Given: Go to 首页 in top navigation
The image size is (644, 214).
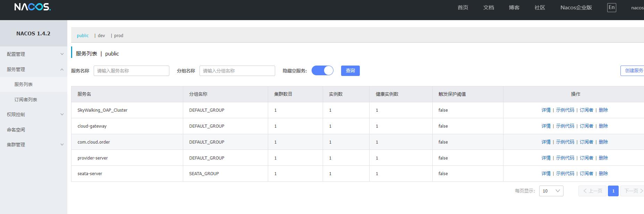Looking at the screenshot, I should (x=463, y=7).
